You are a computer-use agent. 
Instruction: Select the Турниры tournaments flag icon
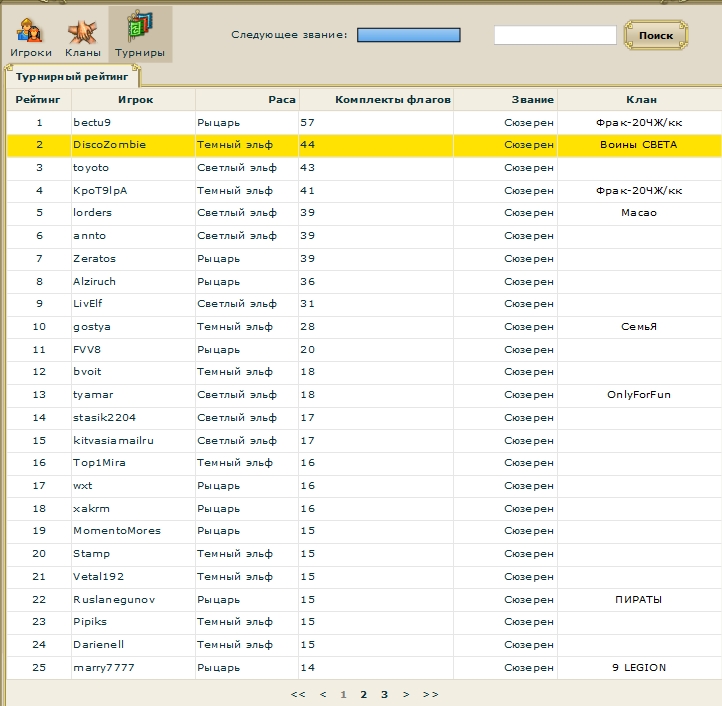point(140,35)
